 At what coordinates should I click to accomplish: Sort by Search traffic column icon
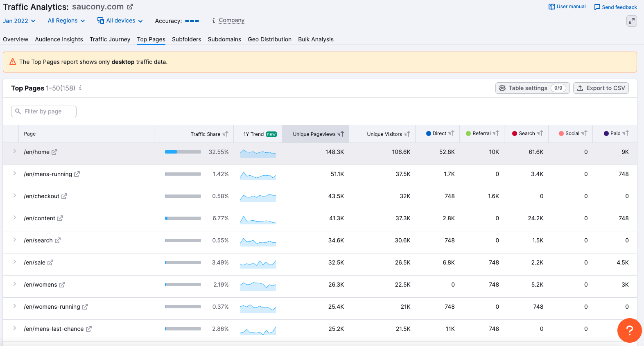pos(540,133)
